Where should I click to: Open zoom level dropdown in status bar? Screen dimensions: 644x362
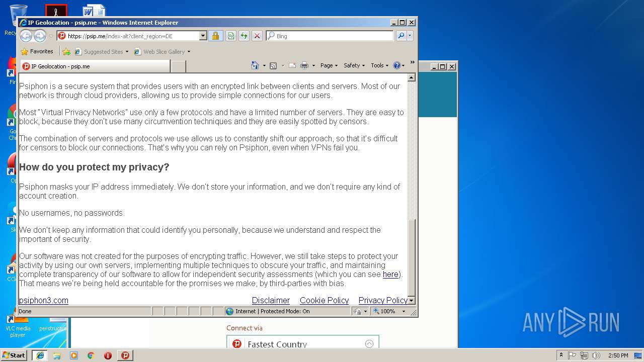(x=404, y=312)
